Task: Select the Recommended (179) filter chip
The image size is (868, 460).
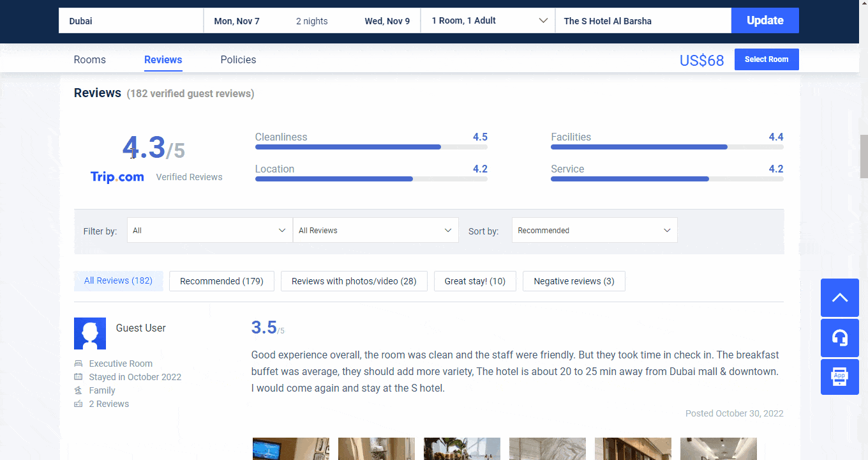Action: [x=221, y=281]
